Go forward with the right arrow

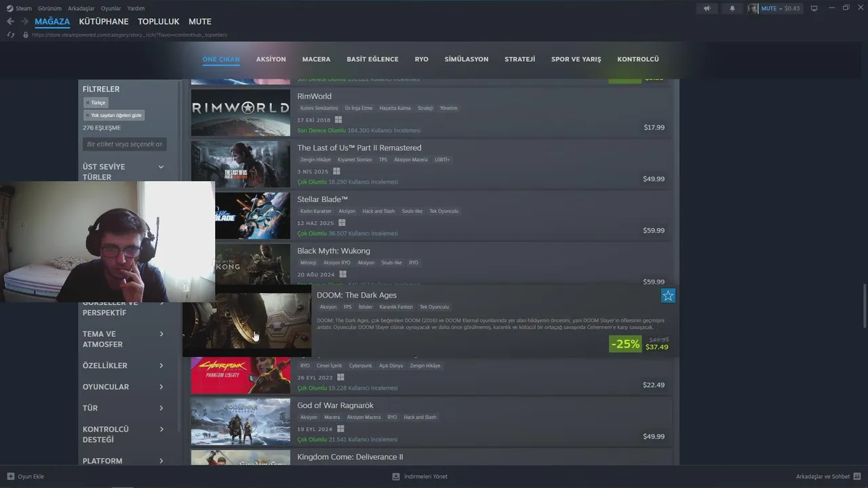click(x=26, y=22)
